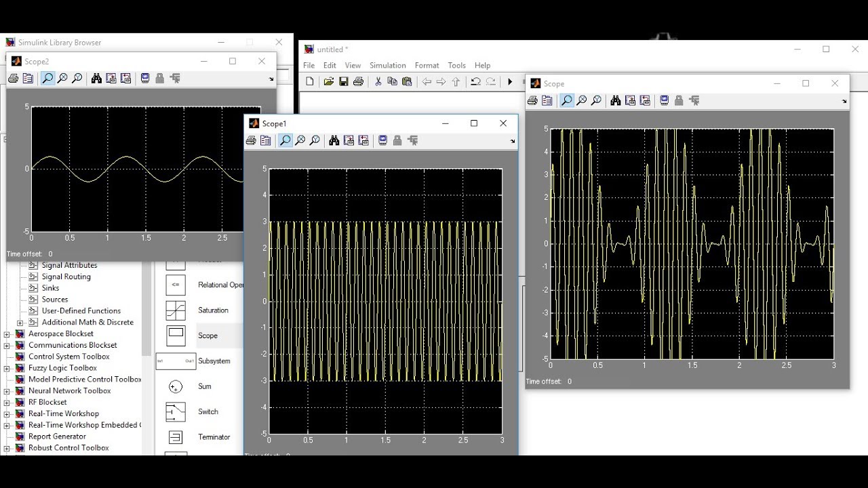
Task: Open Format menu in untitled model
Action: pos(427,66)
